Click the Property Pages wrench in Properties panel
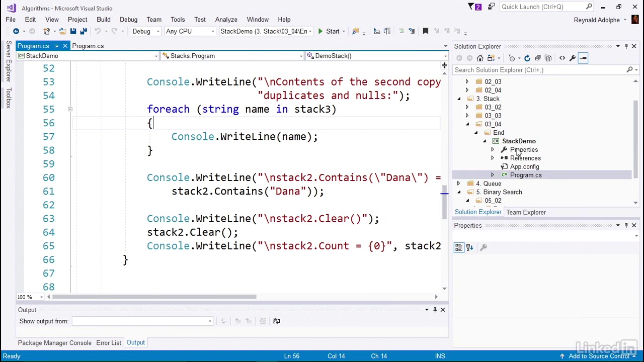 coord(484,247)
